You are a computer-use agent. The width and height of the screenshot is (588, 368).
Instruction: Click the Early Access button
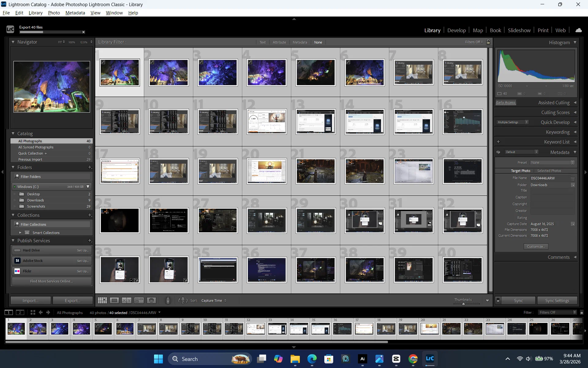[x=506, y=102]
